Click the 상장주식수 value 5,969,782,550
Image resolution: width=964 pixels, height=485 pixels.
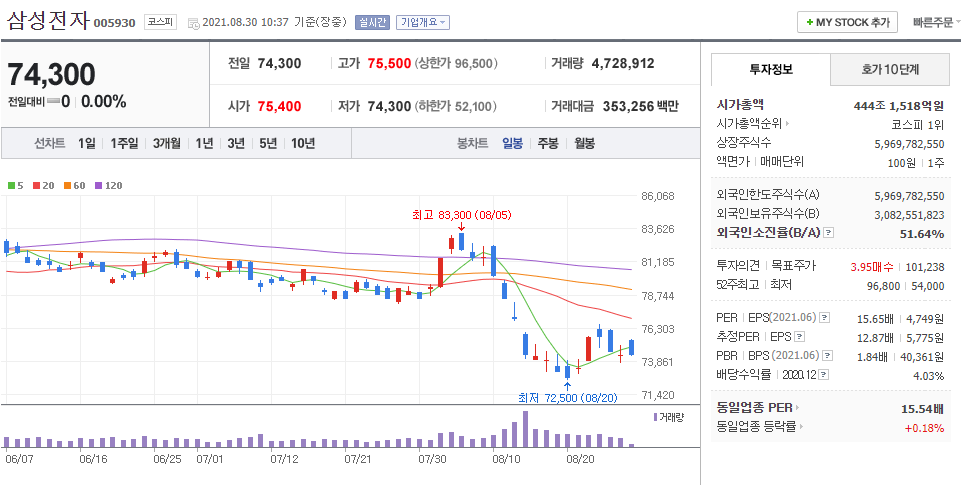click(909, 144)
